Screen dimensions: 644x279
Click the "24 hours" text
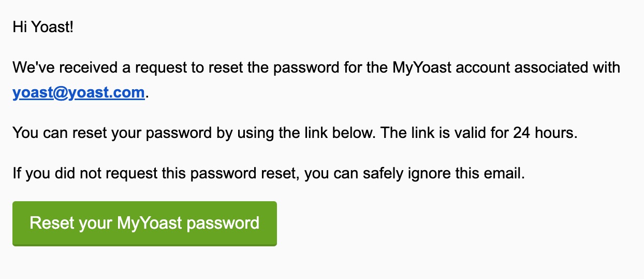click(545, 133)
